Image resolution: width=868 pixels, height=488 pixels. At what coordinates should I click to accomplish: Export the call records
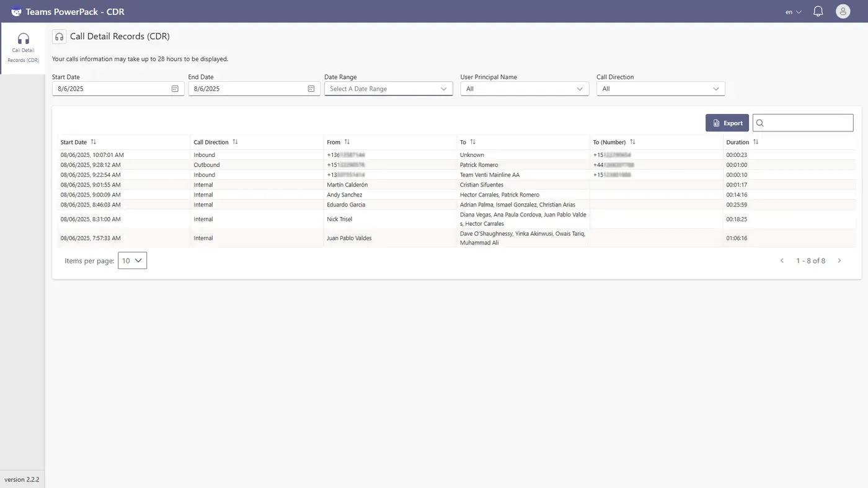tap(727, 123)
